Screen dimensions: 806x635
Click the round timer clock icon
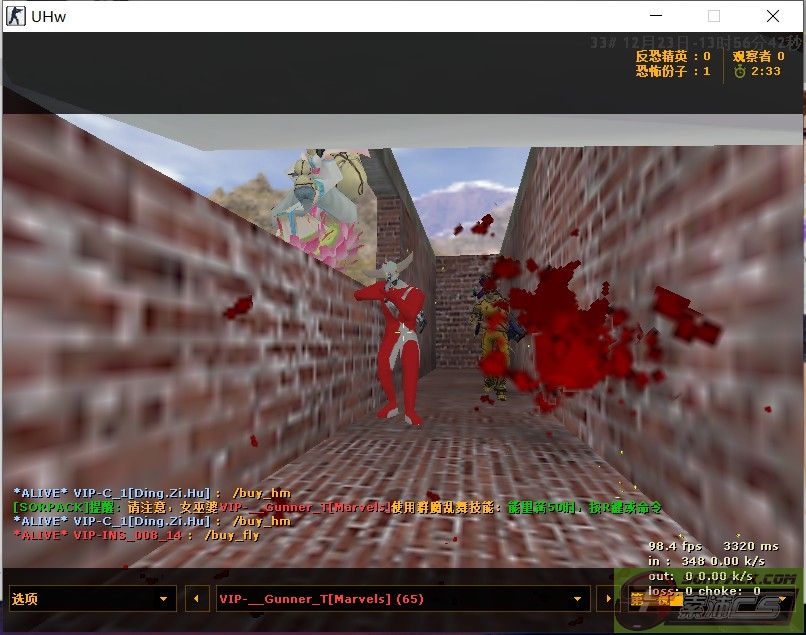(740, 71)
